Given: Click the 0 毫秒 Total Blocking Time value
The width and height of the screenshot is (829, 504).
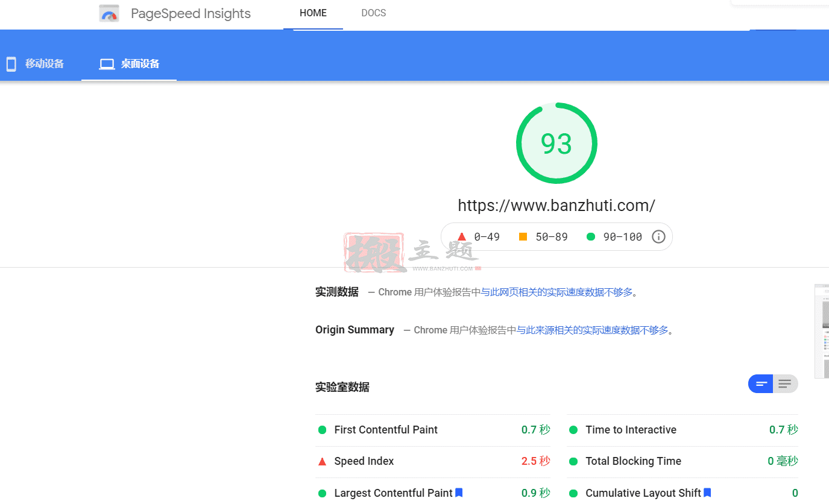Looking at the screenshot, I should point(783,461).
